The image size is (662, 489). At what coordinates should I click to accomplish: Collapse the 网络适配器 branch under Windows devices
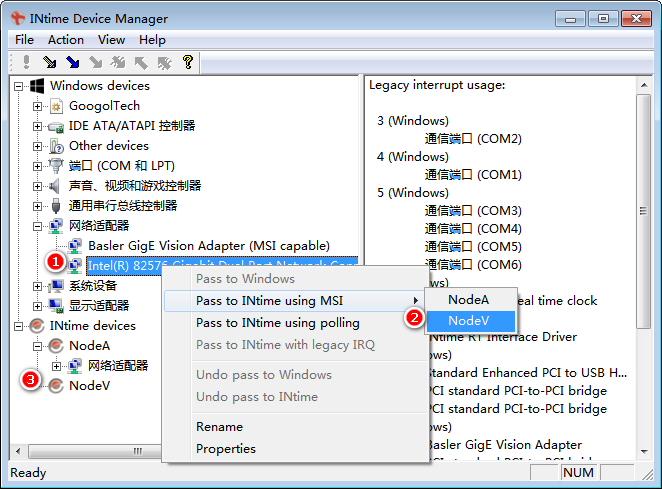coord(37,226)
